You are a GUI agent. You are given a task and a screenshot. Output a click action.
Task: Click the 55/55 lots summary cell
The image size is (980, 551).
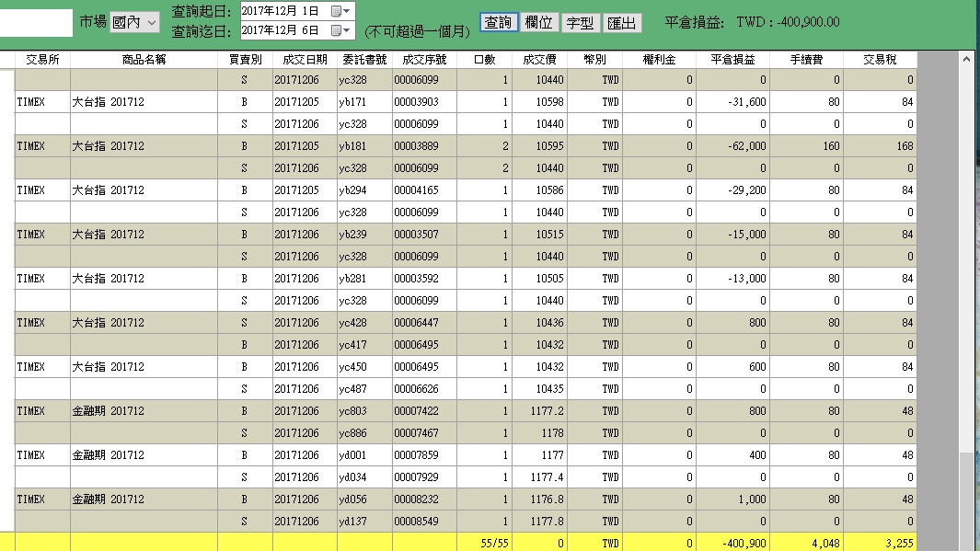(x=484, y=543)
